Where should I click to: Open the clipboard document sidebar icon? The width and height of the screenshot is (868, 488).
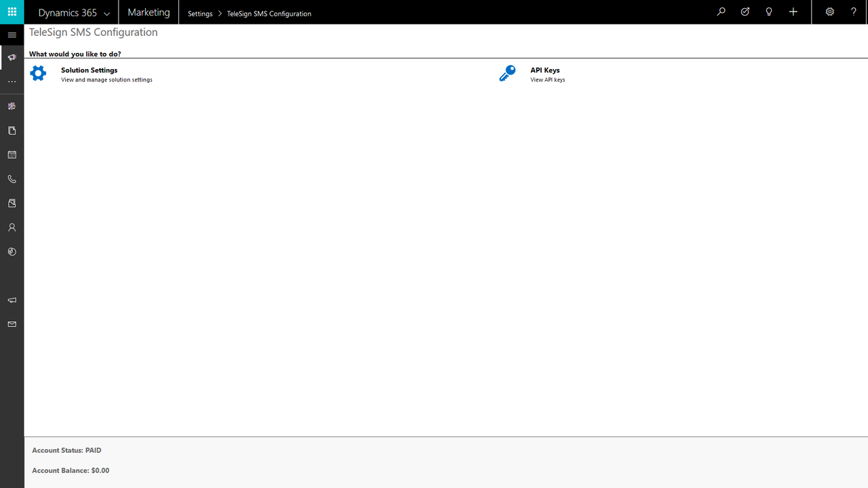point(12,130)
